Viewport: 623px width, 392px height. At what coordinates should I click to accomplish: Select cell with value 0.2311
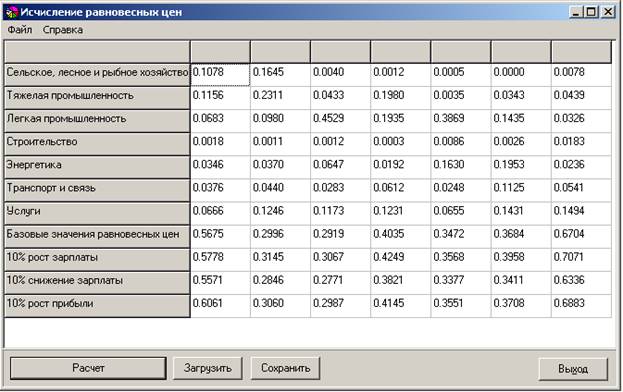point(281,98)
